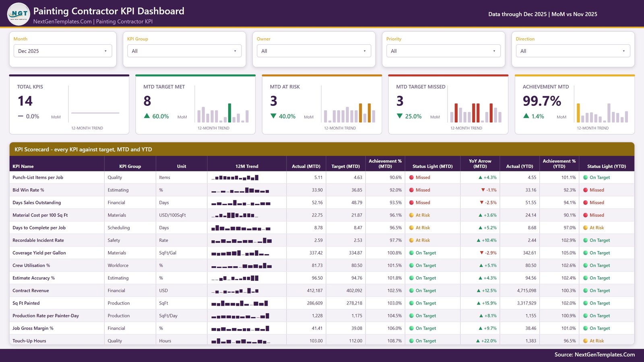Click green MTD On Target light for Coverage Yield
The height and width of the screenshot is (362, 644).
pos(412,253)
